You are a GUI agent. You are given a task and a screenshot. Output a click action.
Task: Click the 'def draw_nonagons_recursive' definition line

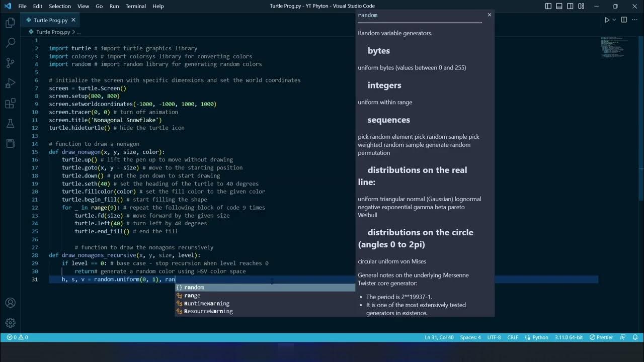coord(124,255)
